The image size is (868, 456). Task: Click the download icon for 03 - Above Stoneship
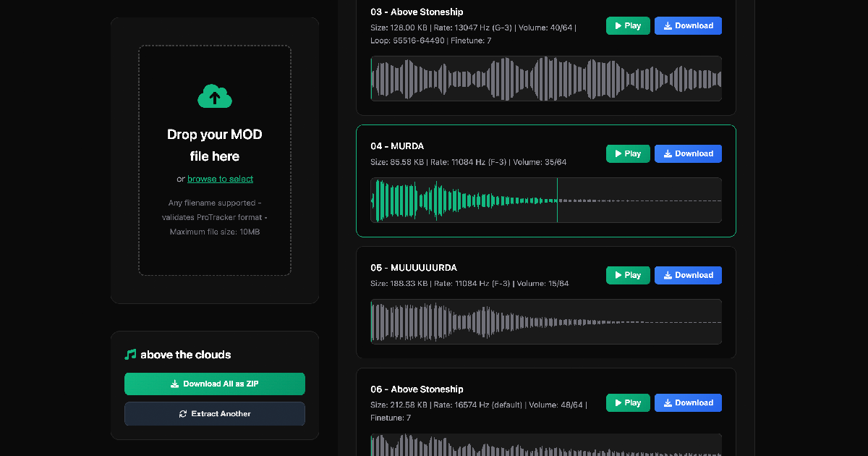666,25
